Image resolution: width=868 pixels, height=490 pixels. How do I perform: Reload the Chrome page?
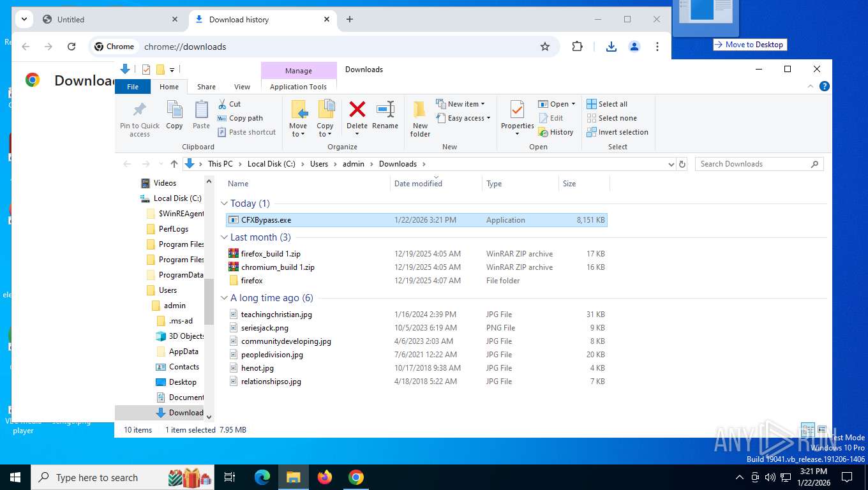pos(71,47)
